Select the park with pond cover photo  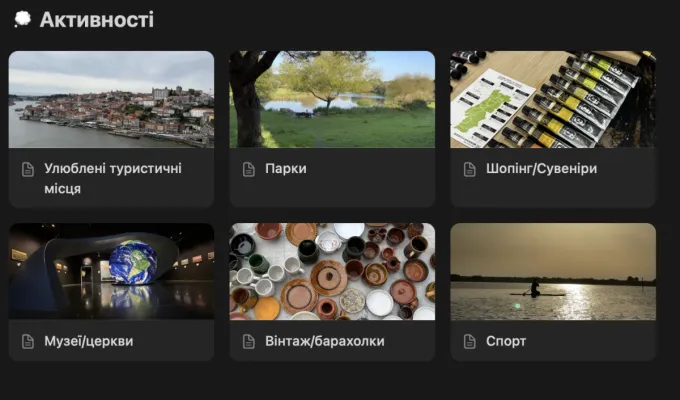(332, 99)
